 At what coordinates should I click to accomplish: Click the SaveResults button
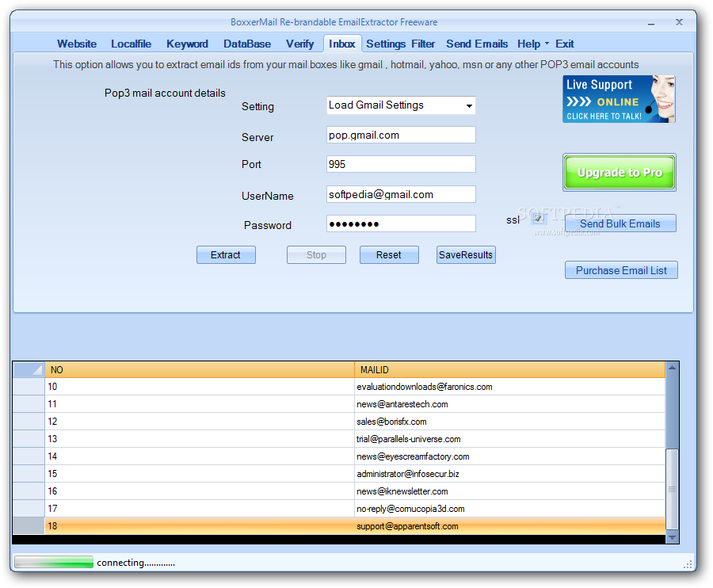(x=466, y=255)
